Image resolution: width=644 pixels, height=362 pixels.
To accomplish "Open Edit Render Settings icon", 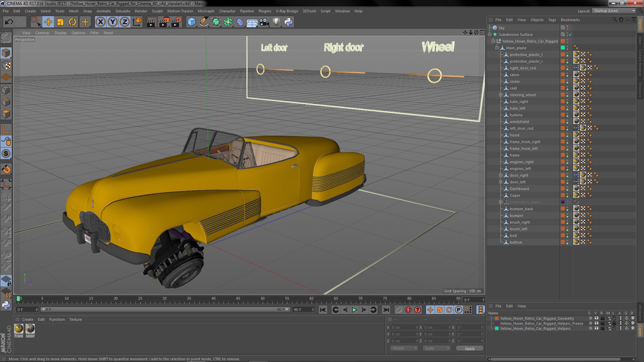I will pos(176,22).
